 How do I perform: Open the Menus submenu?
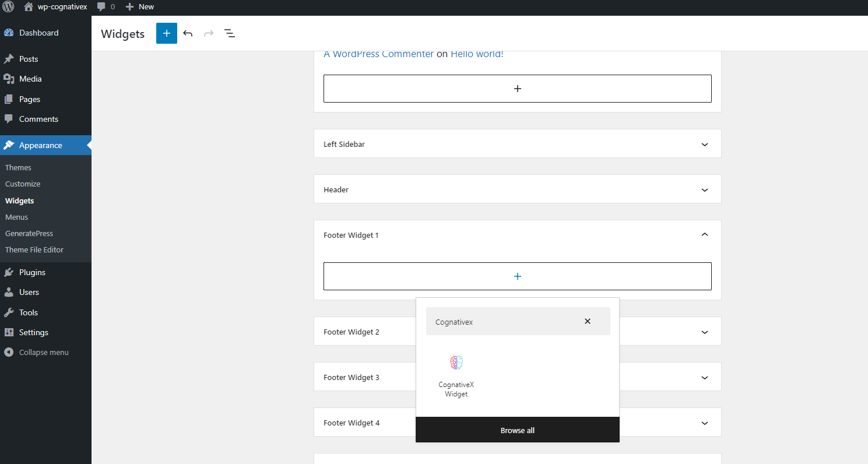17,217
